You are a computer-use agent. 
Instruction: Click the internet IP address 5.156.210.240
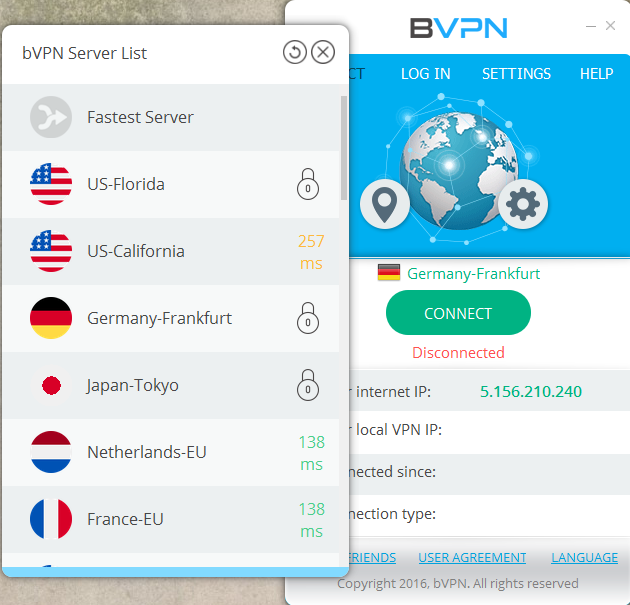click(x=530, y=391)
